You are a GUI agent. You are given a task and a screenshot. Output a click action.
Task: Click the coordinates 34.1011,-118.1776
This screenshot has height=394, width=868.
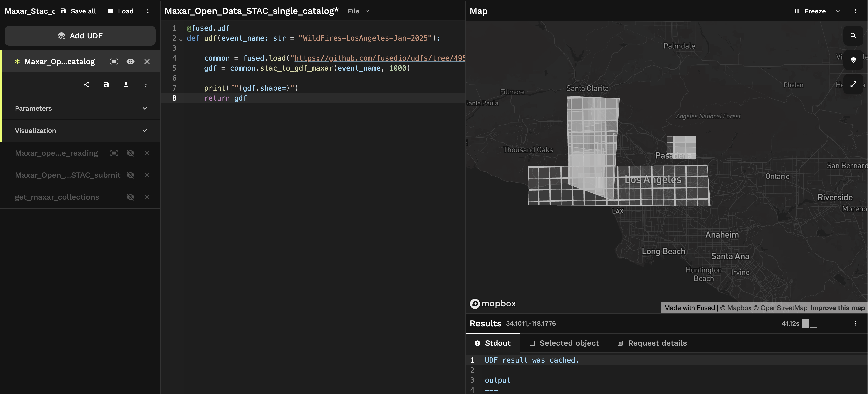[x=531, y=323]
